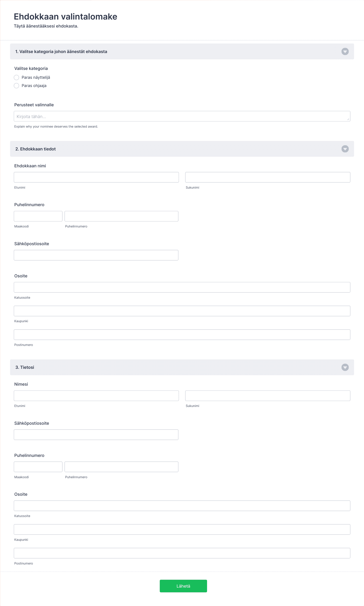Focus your Sähköpostiosoite field in Tietosi
This screenshot has width=364, height=606.
click(x=96, y=435)
